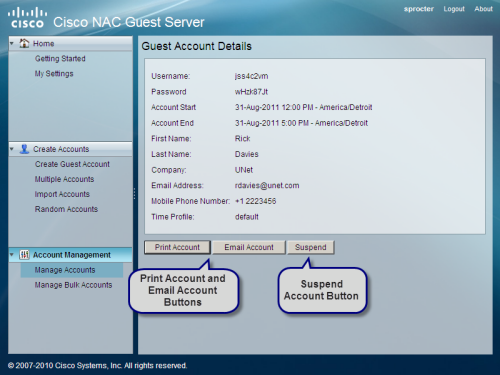This screenshot has height=375, width=500.
Task: Open the Home section header
Action: (71, 43)
